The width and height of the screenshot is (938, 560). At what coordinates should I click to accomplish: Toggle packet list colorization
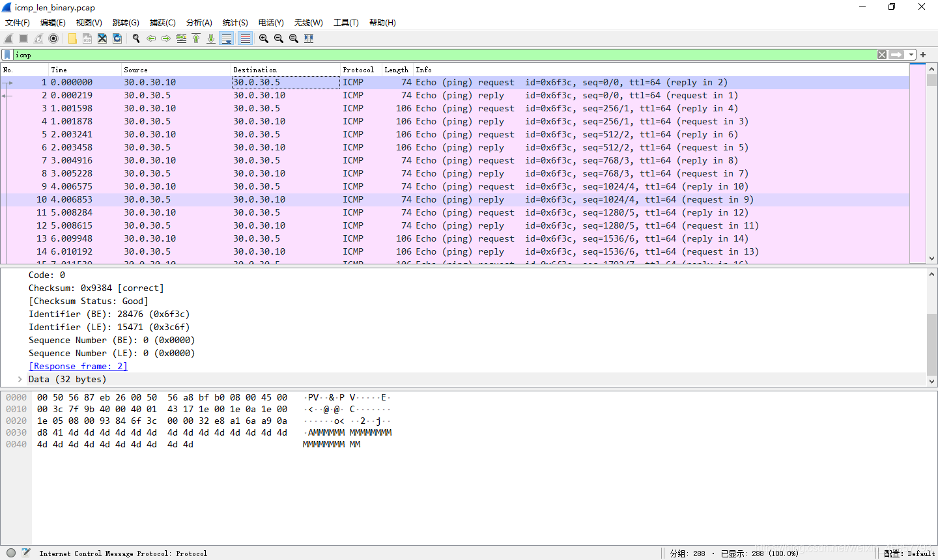(245, 38)
